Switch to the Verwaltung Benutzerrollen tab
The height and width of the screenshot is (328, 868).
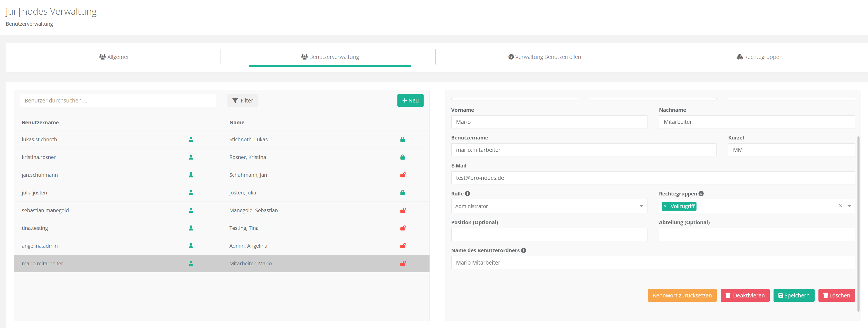click(x=544, y=57)
